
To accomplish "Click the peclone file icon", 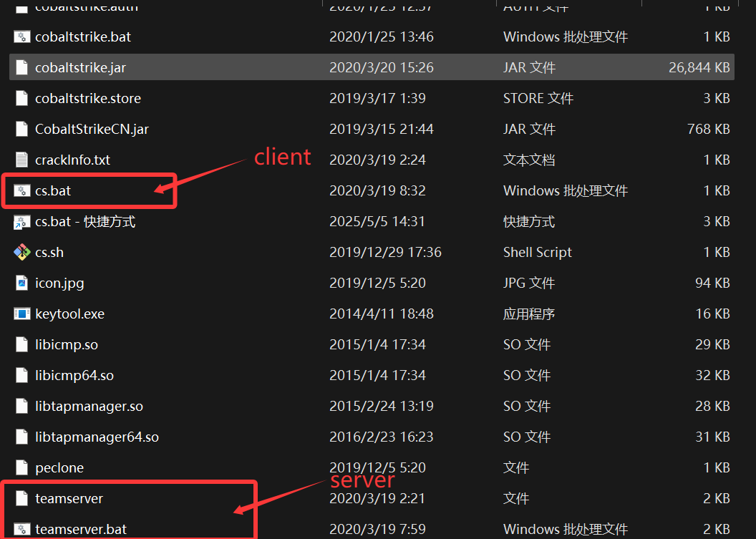I will pyautogui.click(x=21, y=467).
